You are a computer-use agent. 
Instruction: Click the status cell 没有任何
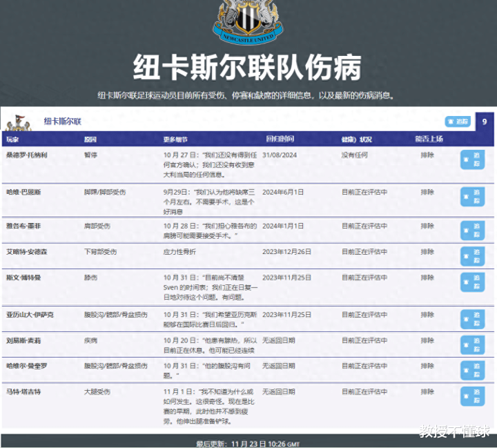coord(354,155)
